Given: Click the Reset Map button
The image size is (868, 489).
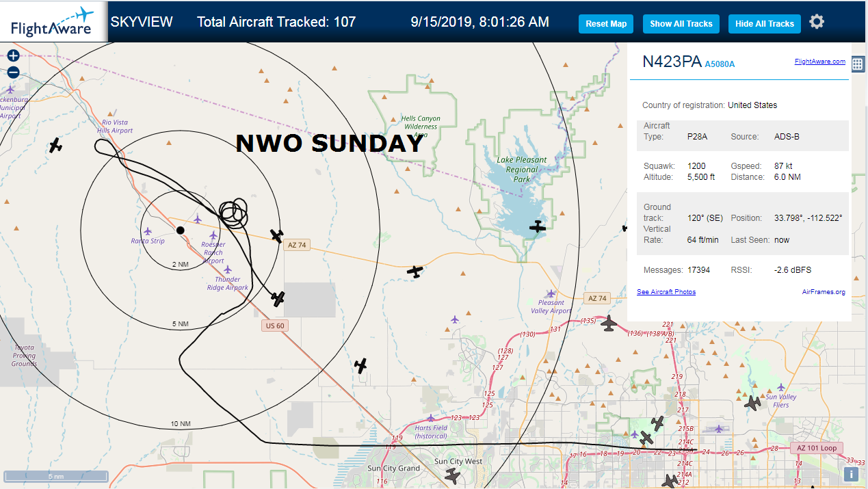Looking at the screenshot, I should click(x=606, y=23).
